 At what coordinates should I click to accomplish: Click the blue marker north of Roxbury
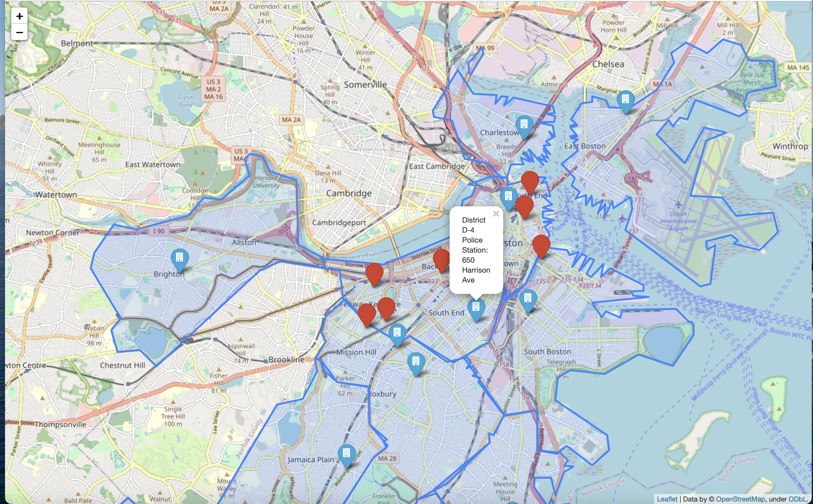pyautogui.click(x=416, y=362)
